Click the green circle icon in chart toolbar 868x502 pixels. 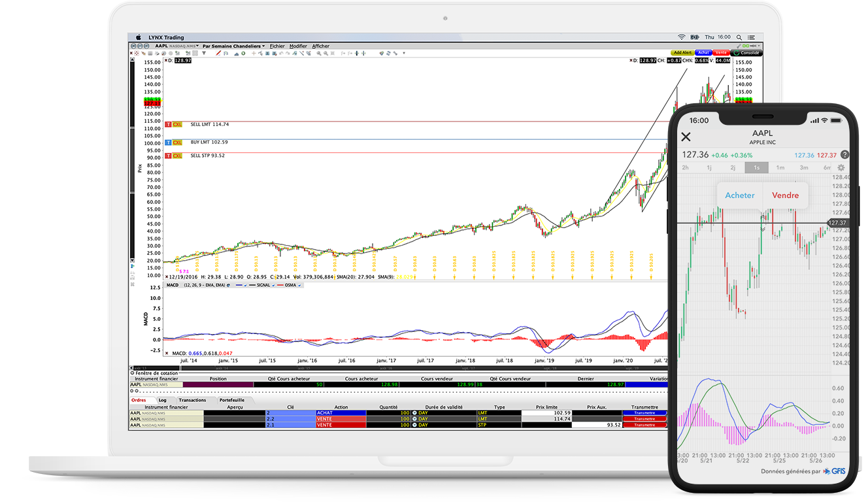click(243, 53)
